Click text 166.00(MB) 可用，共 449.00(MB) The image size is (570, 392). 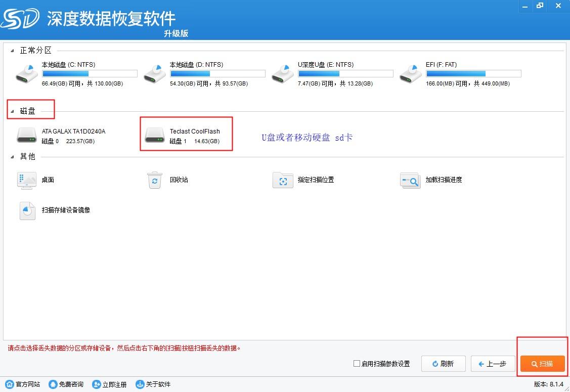(467, 83)
